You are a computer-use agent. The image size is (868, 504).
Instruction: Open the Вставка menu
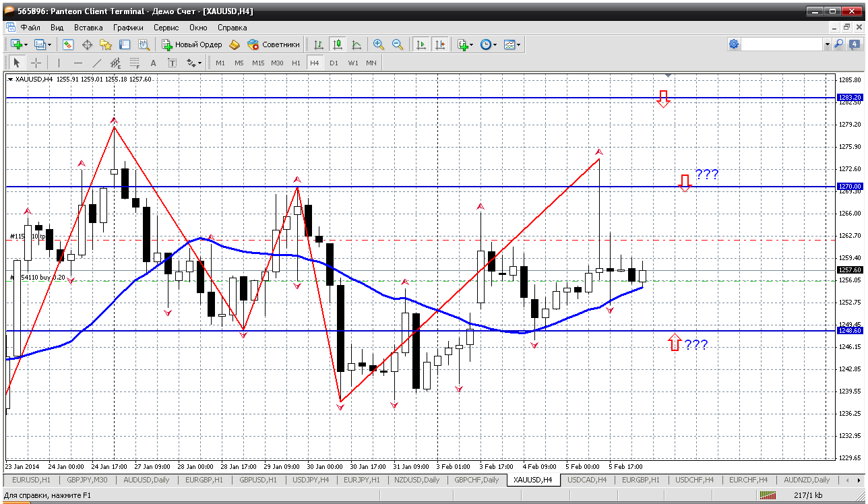(88, 28)
